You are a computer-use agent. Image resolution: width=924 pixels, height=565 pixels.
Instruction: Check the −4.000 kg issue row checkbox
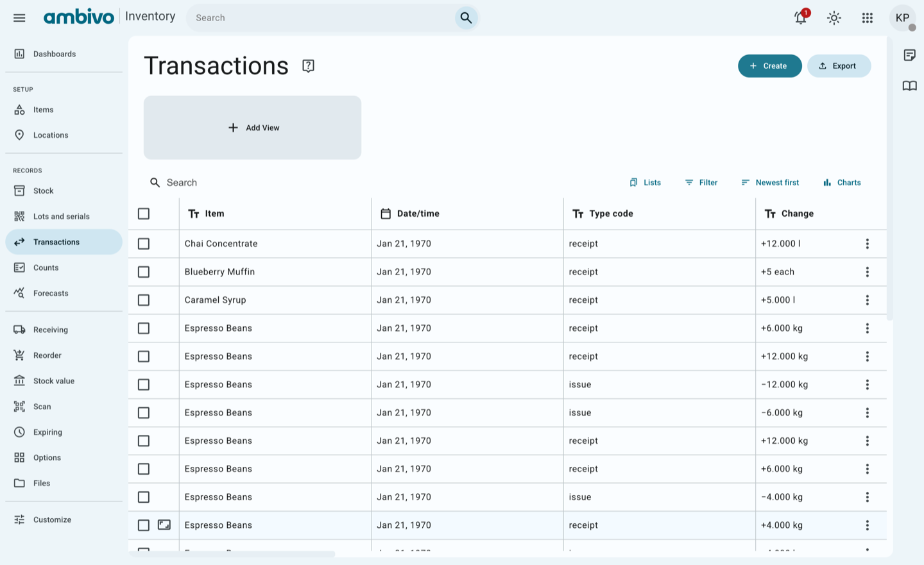click(144, 497)
